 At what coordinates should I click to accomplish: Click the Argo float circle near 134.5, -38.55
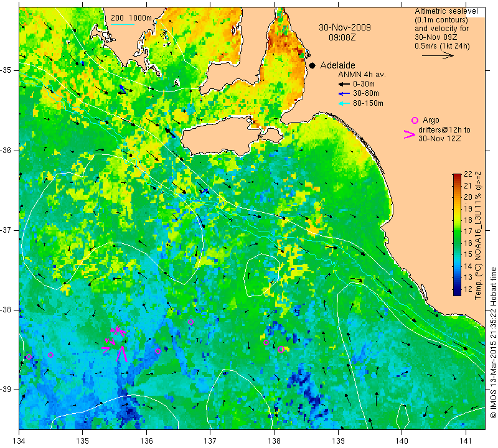[50, 355]
